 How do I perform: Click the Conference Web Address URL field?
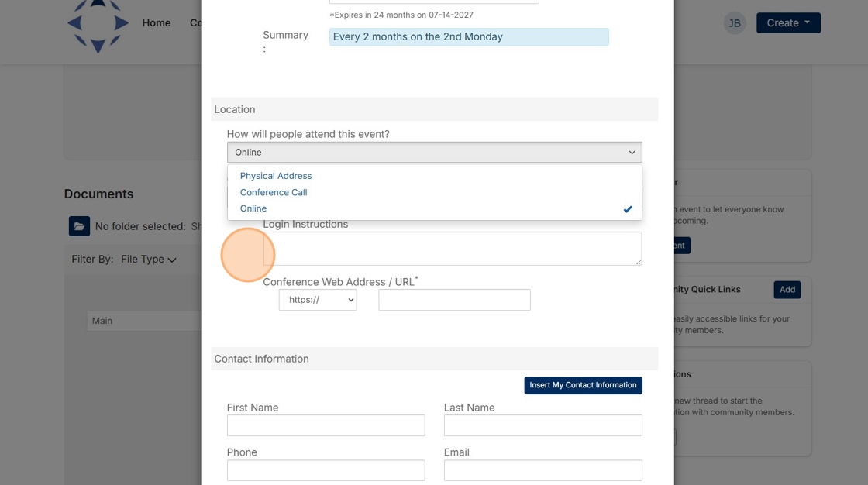(x=454, y=300)
